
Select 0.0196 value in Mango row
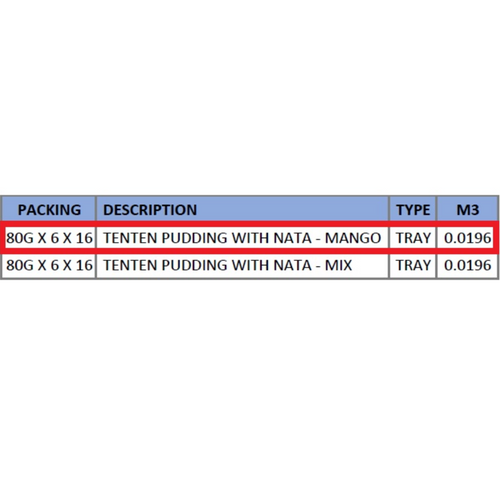(468, 238)
